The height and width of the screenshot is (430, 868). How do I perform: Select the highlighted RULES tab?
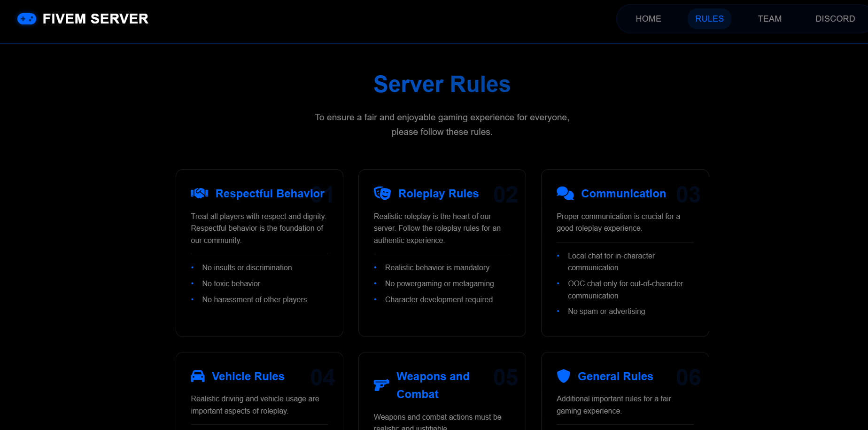click(x=709, y=19)
